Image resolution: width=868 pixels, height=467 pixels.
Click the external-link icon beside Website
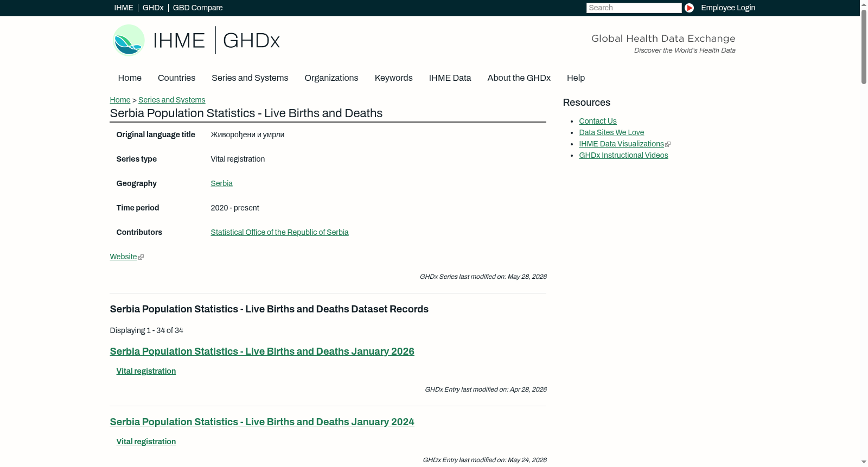141,257
